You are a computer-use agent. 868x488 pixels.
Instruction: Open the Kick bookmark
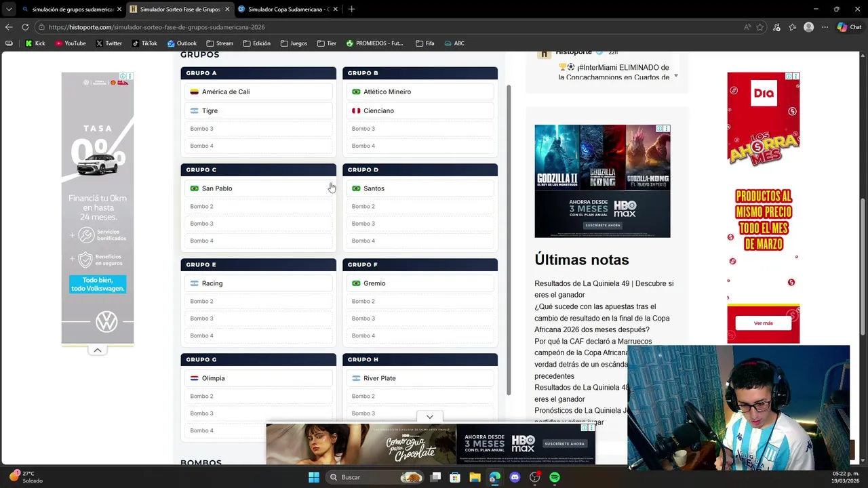(35, 43)
